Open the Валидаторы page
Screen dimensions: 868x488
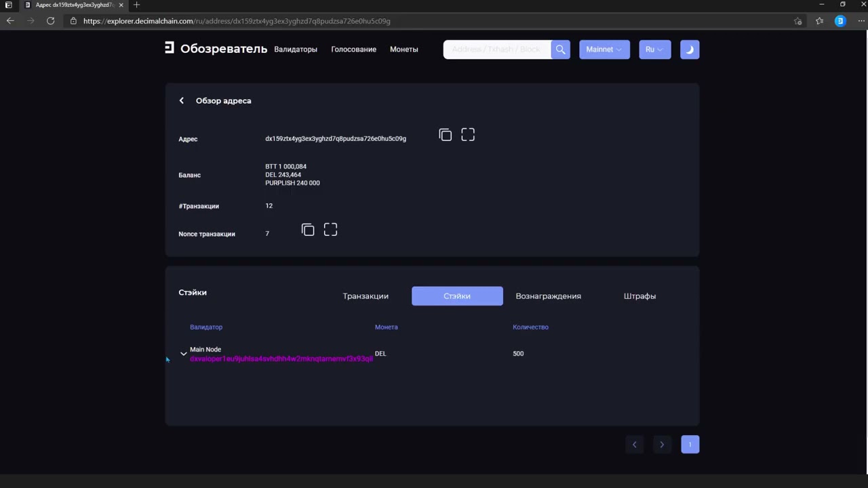(x=296, y=49)
